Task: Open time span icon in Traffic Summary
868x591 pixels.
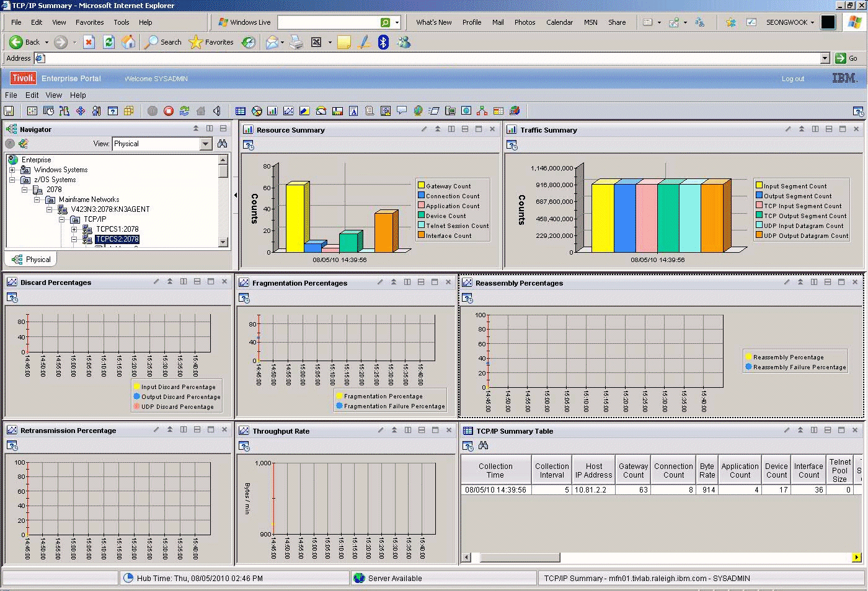Action: click(x=512, y=145)
